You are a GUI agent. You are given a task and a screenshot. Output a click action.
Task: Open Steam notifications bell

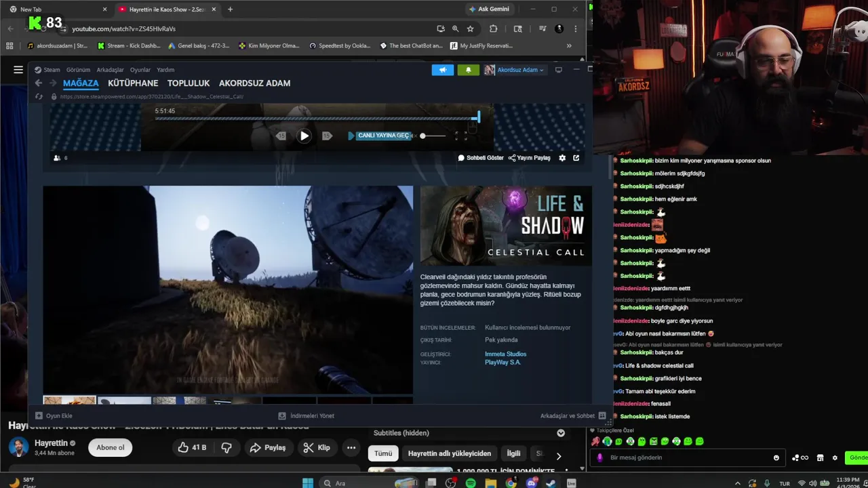click(x=468, y=70)
